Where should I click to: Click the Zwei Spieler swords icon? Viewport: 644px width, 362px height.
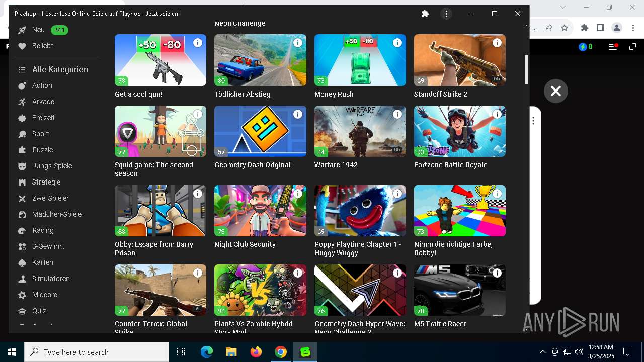coord(22,199)
